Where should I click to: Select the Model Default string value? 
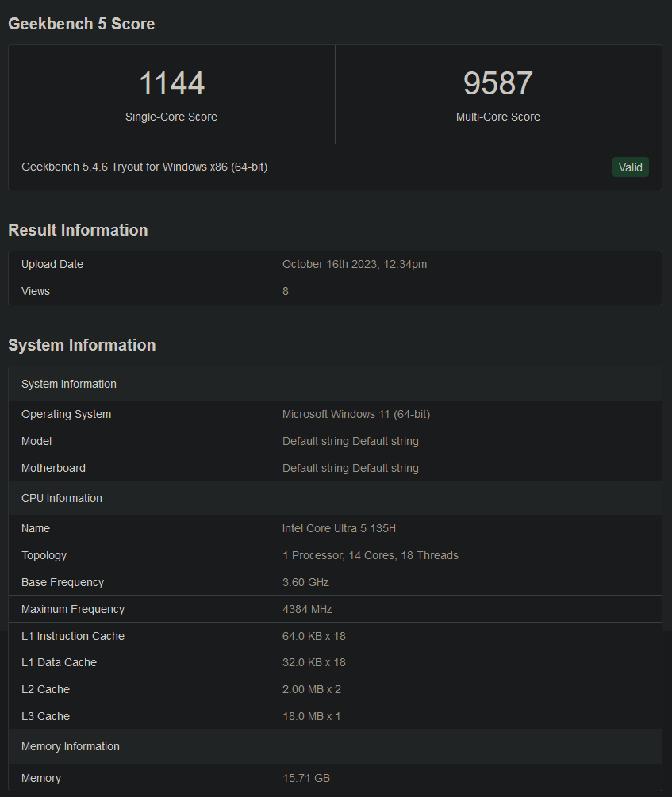[x=351, y=441]
